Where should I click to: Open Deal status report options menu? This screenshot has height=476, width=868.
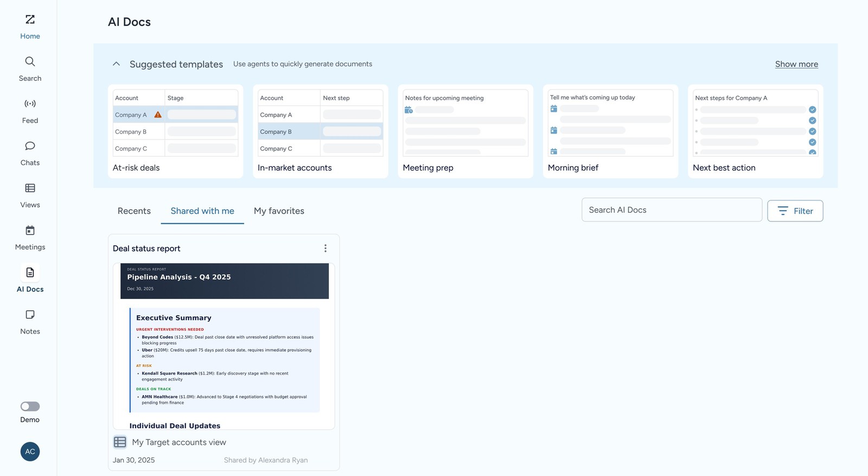click(325, 248)
